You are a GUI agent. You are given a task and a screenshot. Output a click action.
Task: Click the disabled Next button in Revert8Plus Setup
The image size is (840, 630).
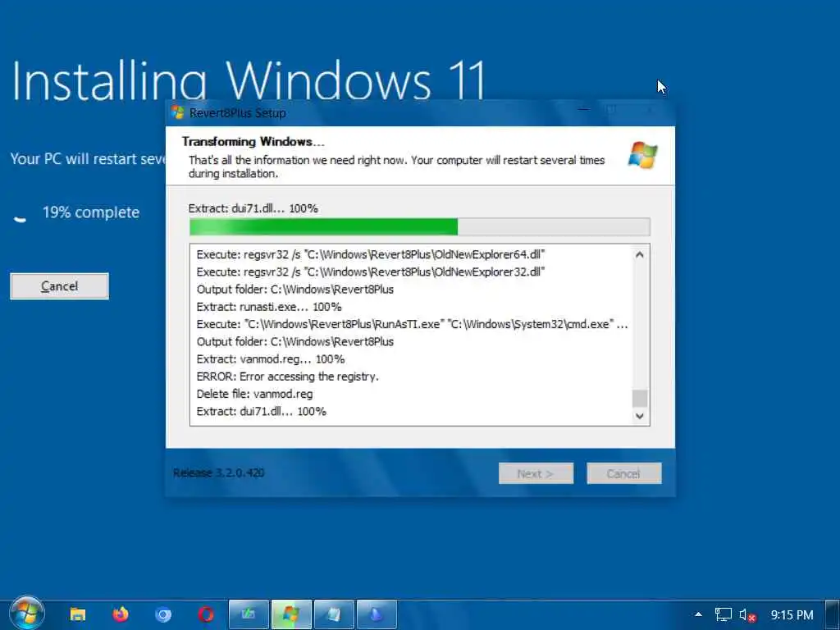[536, 473]
